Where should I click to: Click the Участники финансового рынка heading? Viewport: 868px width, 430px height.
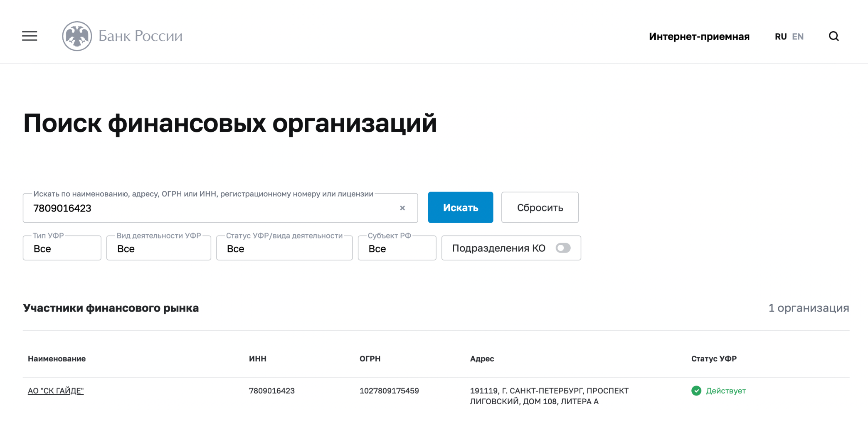tap(111, 308)
